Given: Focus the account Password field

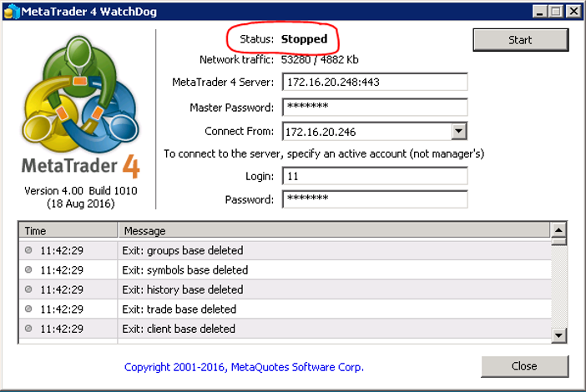Looking at the screenshot, I should [375, 199].
